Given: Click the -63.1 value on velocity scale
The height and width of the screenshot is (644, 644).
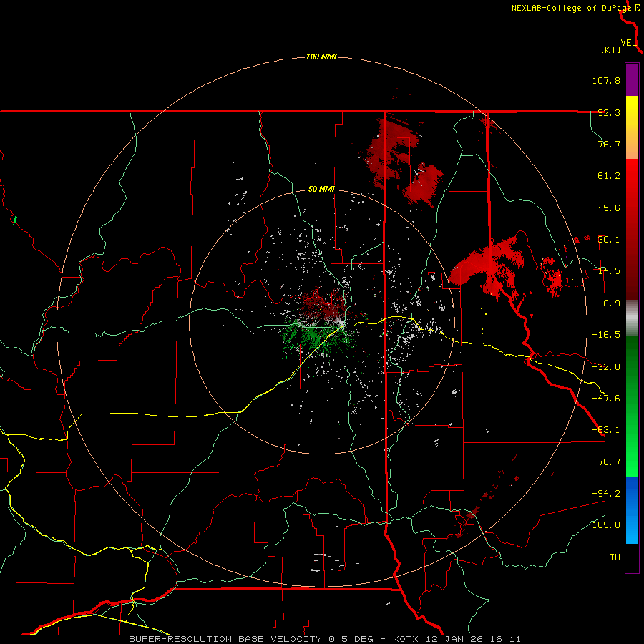Looking at the screenshot, I should tap(606, 430).
